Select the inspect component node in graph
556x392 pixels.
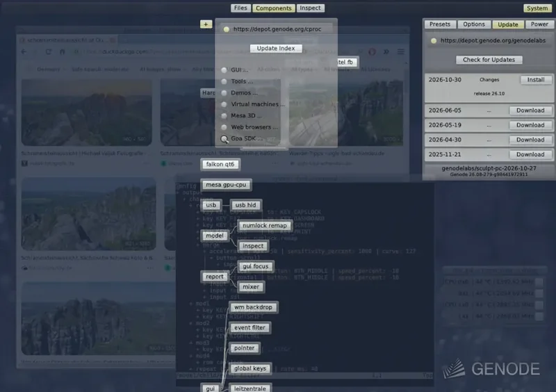pyautogui.click(x=253, y=246)
